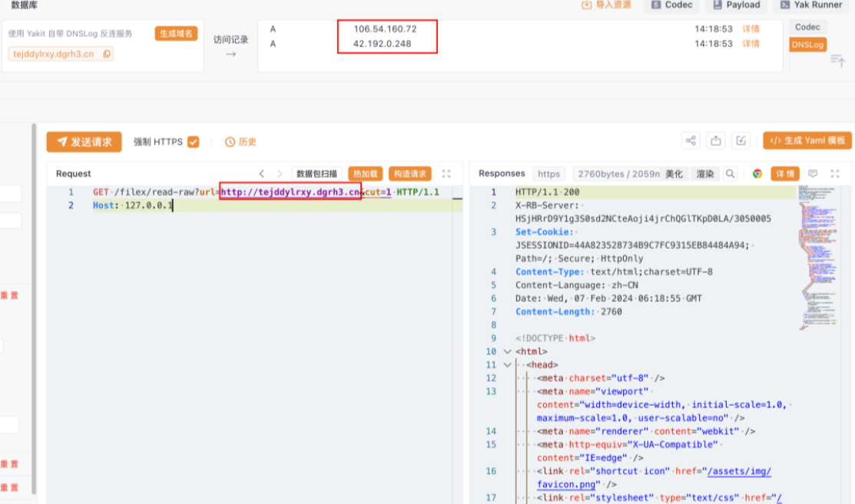Click the response code minimap
Viewport: 855px width, 504px height.
[x=817, y=257]
